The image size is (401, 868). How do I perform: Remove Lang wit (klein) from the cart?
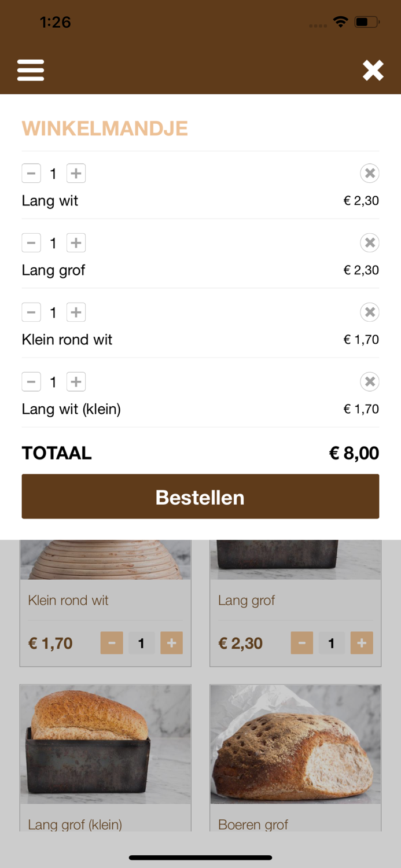click(369, 381)
